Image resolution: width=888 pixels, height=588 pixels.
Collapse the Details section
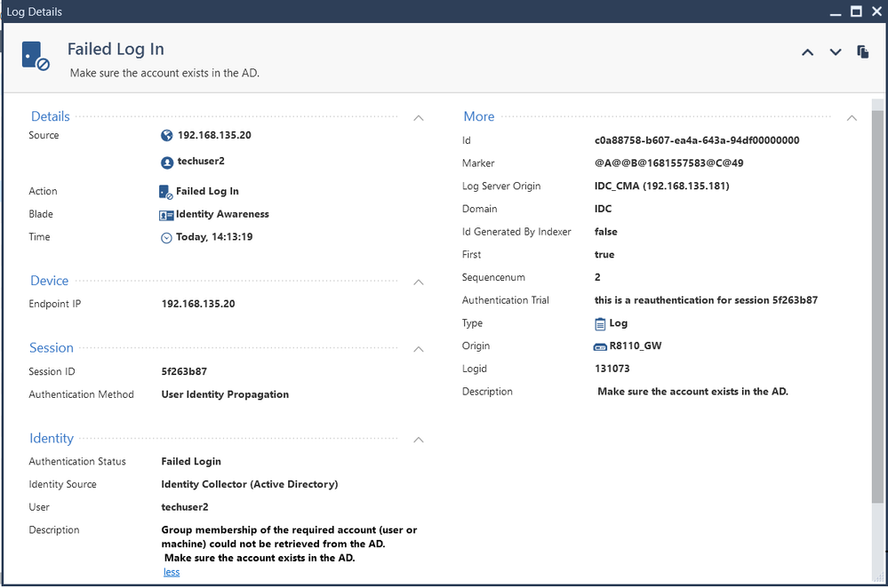[419, 118]
